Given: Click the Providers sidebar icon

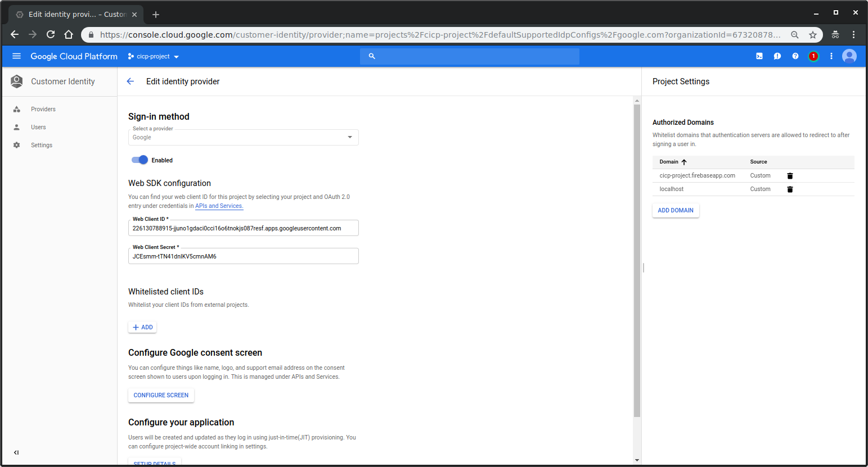Looking at the screenshot, I should point(17,109).
